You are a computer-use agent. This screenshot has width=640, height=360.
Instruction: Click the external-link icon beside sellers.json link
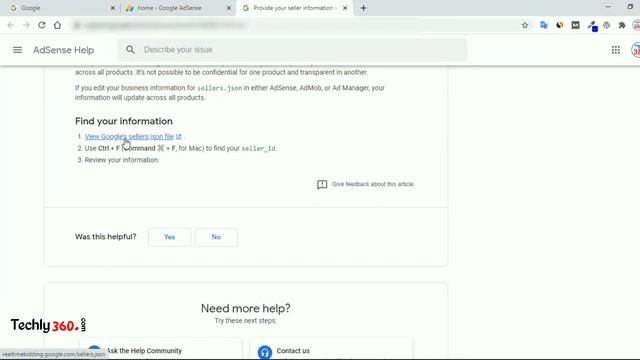(179, 137)
